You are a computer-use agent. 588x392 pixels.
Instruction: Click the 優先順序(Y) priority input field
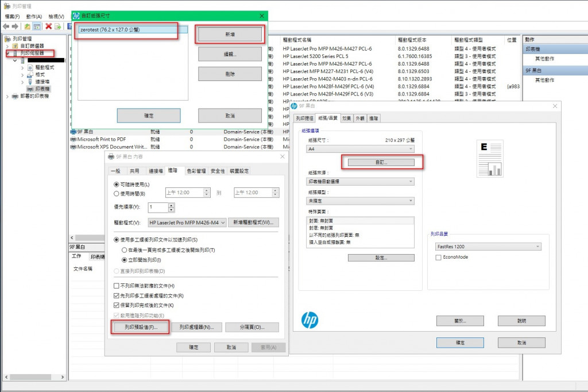(x=158, y=207)
